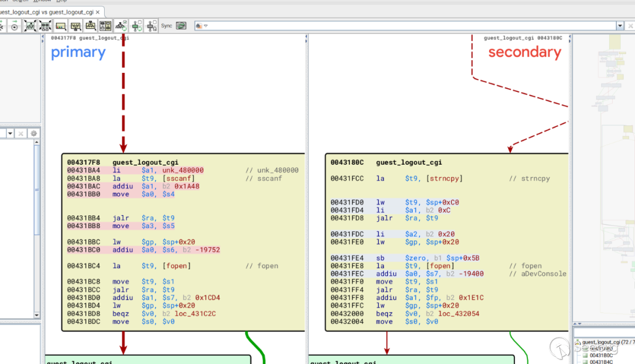Screen dimensions: 635x364
Task: Toggle the Sync views button
Action: tap(181, 26)
